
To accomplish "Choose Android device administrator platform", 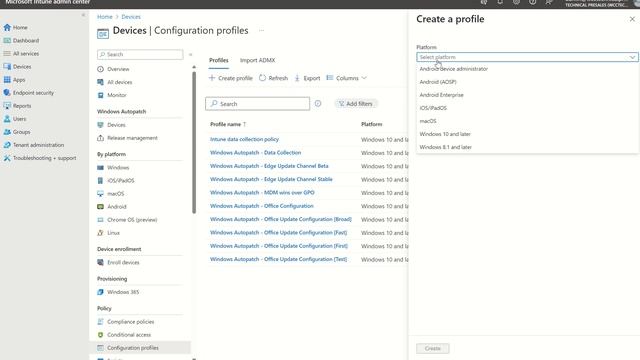I will [453, 69].
